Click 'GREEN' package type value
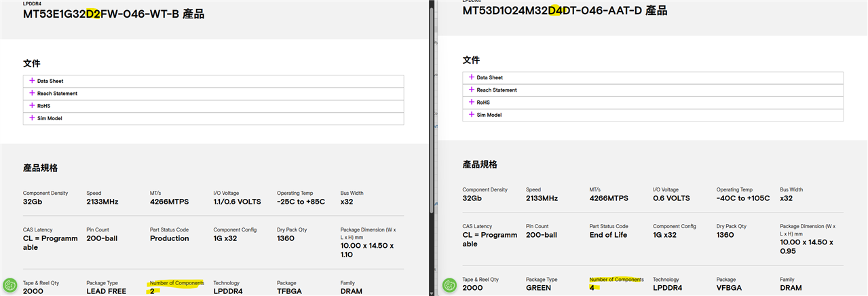This screenshot has height=296, width=868. 539,288
